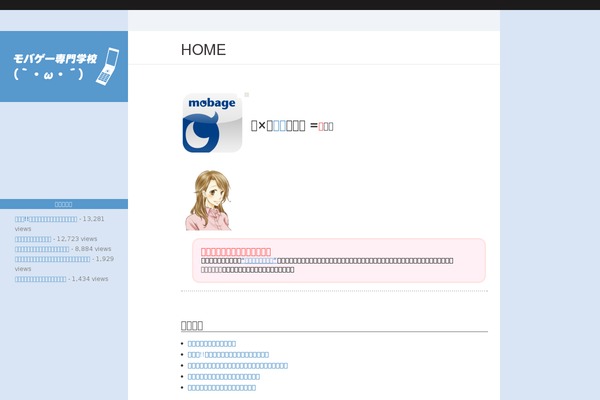This screenshot has width=600, height=400.
Task: Open sidebar link with 1,434 views
Action: (x=41, y=279)
